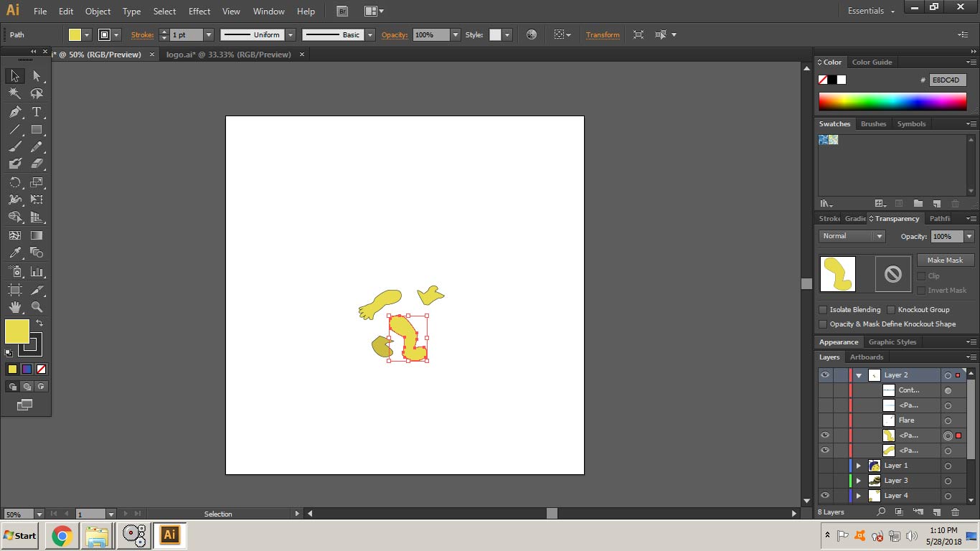
Task: Open Recolor Artwork from the control bar
Action: [x=532, y=34]
